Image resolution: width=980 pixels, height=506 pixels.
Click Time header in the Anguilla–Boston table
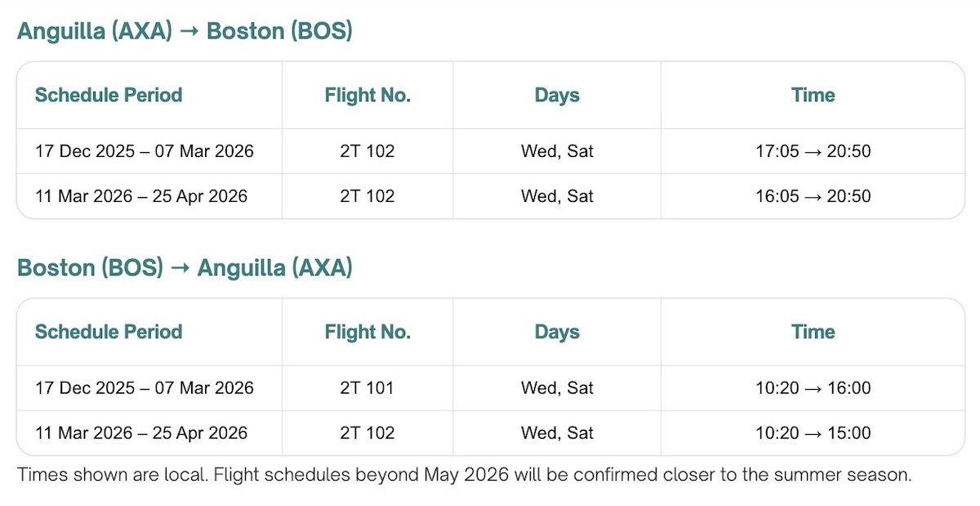tap(813, 95)
